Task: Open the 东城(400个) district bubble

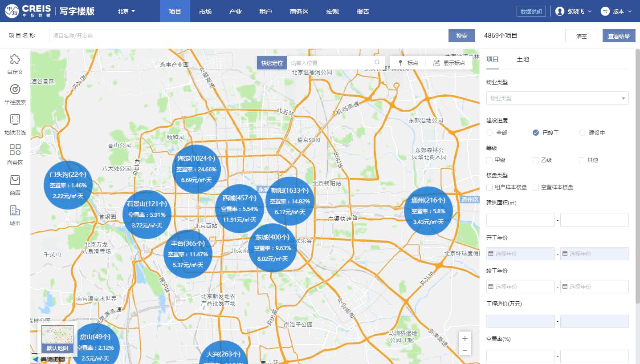Action: pos(273,247)
